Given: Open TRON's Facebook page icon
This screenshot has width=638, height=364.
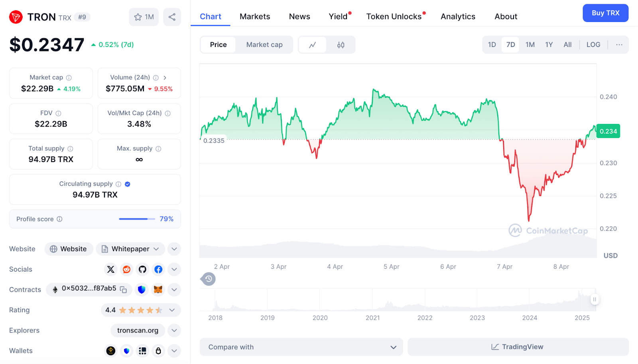Looking at the screenshot, I should (158, 270).
